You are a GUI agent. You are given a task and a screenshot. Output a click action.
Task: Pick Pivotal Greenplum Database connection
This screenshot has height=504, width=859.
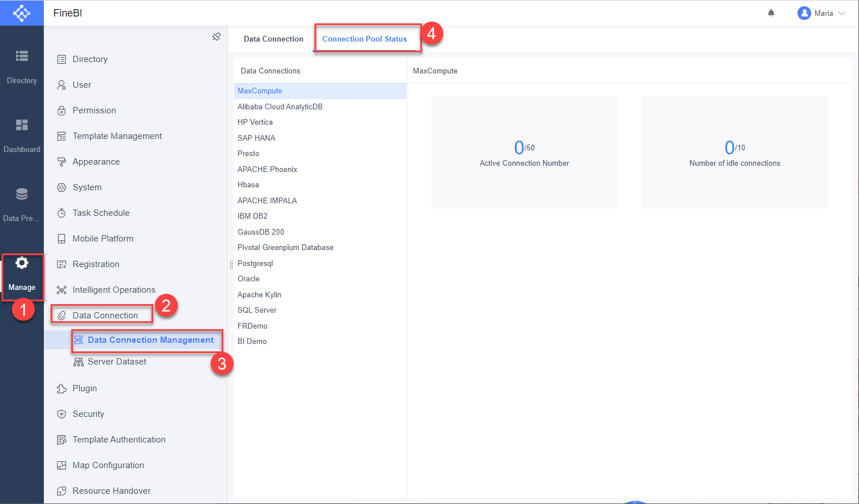(320, 248)
